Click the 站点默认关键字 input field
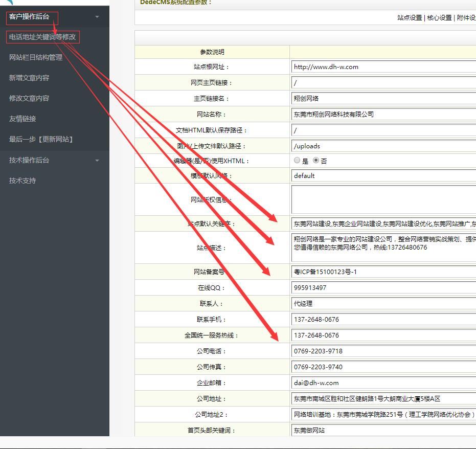The height and width of the screenshot is (449, 476). [x=383, y=223]
